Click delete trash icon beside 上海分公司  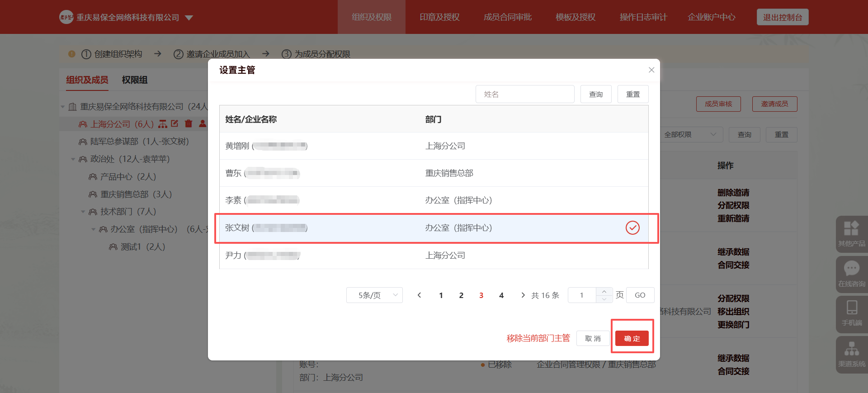coord(189,123)
